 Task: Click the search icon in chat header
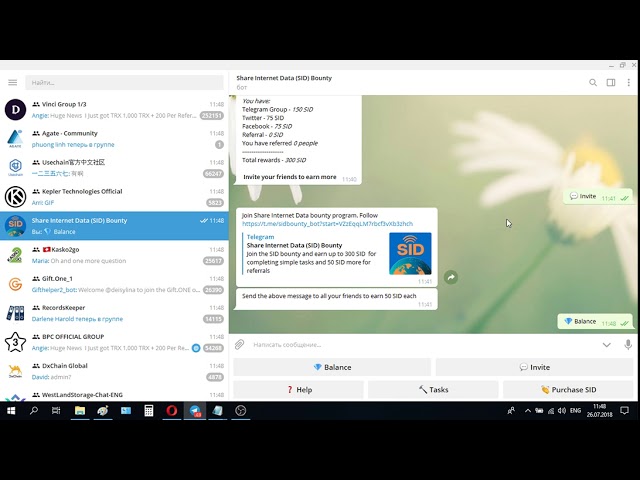tap(593, 82)
